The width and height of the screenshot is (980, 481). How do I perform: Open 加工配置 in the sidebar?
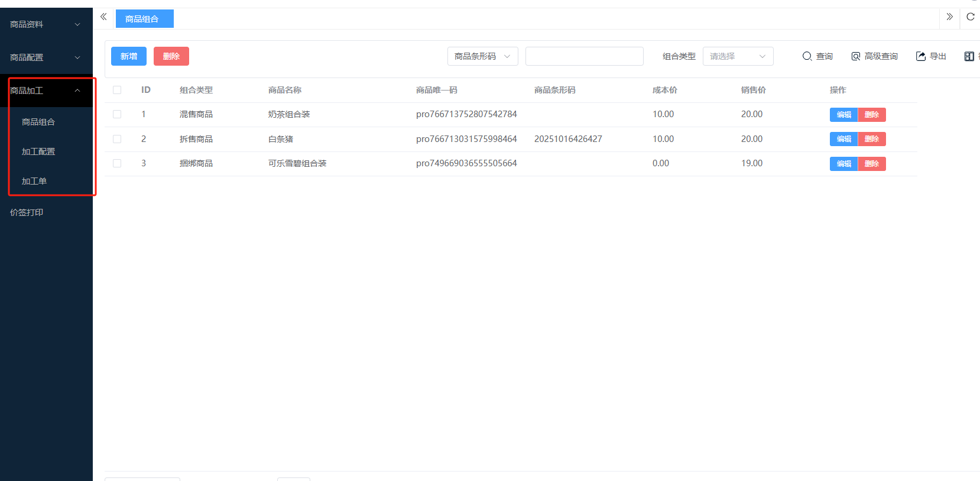coord(38,151)
